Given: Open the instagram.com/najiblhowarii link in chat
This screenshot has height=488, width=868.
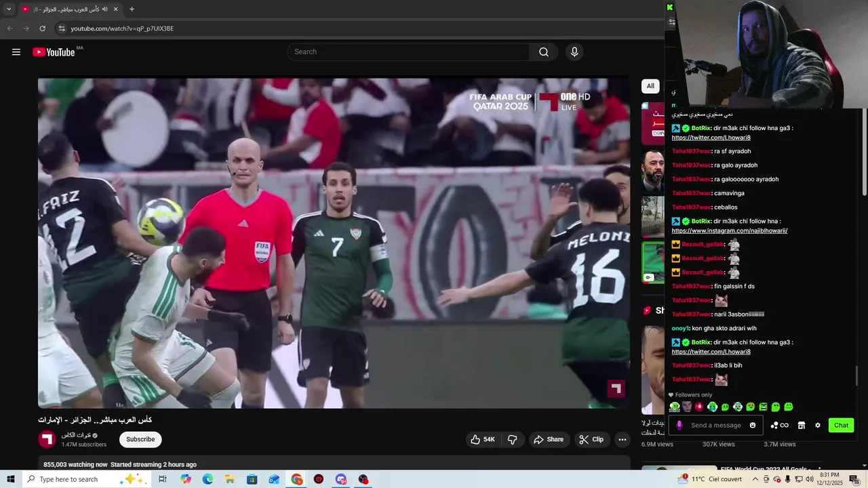Looking at the screenshot, I should tap(730, 230).
